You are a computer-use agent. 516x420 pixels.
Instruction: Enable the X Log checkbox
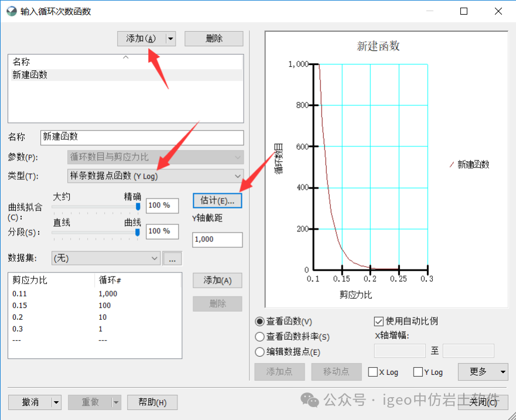373,372
